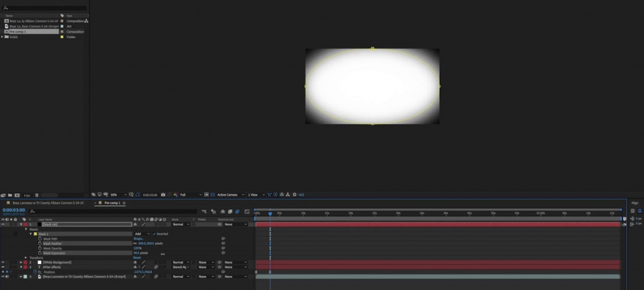644x290 pixels.
Task: Click the delete trash icon in Project panel
Action: (x=36, y=195)
